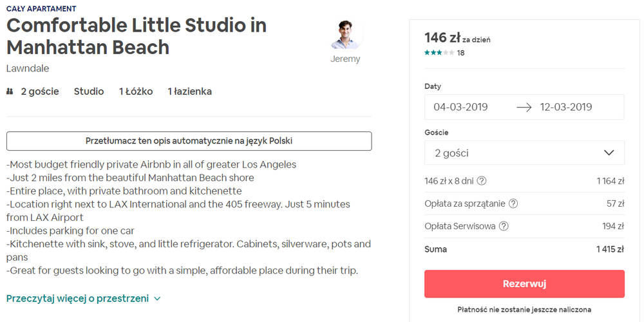
Task: Expand Przeczytaj więcej o przestrzeni
Action: tap(83, 299)
